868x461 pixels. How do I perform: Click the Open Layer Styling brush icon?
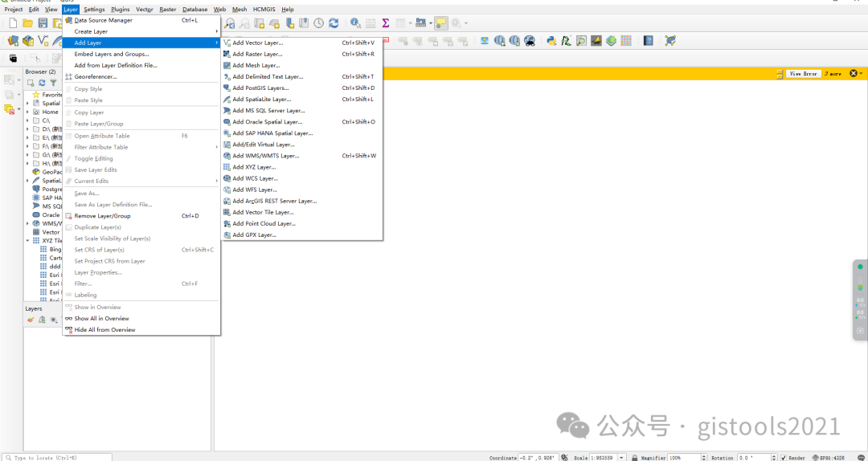31,320
